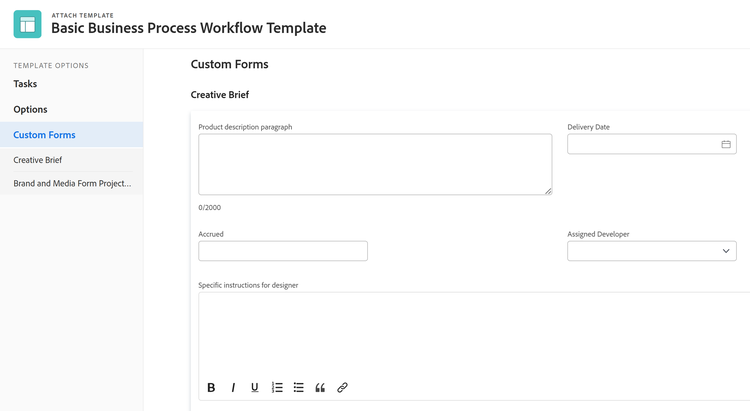Viewport: 750px width, 411px height.
Task: Click into the Product description paragraph box
Action: click(x=375, y=164)
